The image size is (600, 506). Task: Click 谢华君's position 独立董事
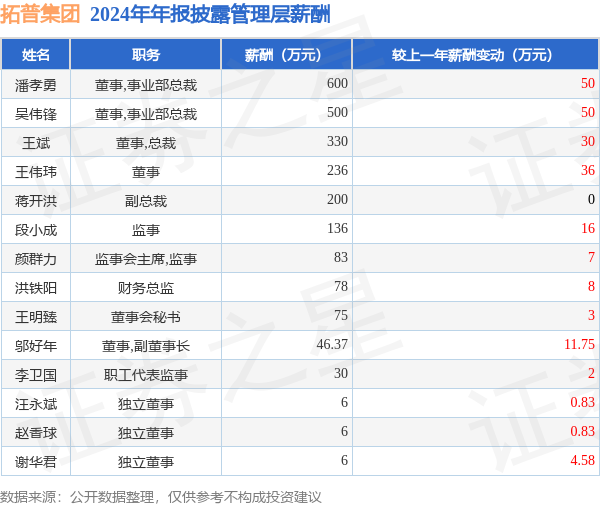pyautogui.click(x=146, y=462)
